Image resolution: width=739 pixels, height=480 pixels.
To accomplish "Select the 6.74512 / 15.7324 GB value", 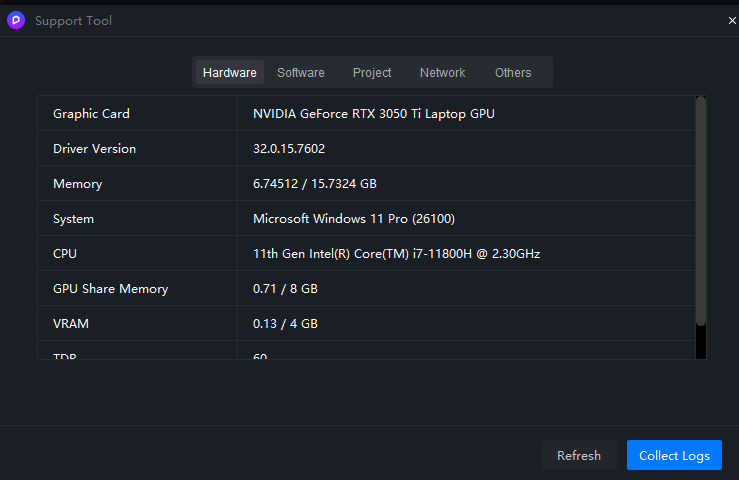I will pos(315,183).
